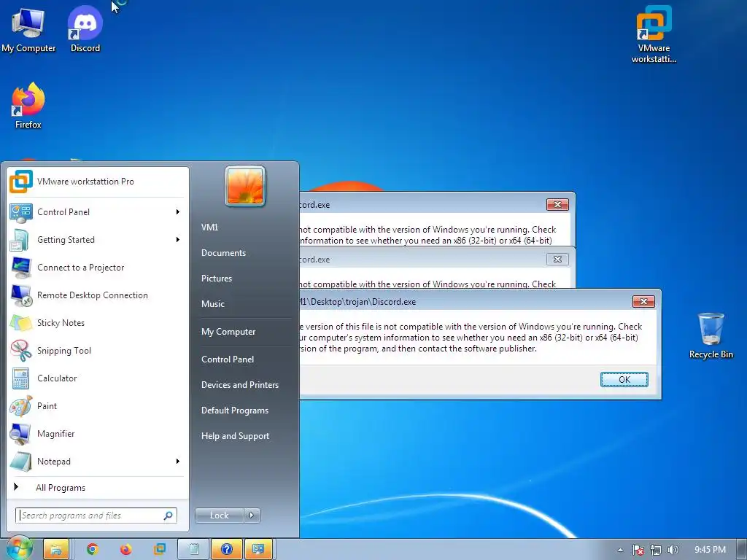Image resolution: width=747 pixels, height=560 pixels.
Task: Open the volume speaker tray icon
Action: click(673, 550)
